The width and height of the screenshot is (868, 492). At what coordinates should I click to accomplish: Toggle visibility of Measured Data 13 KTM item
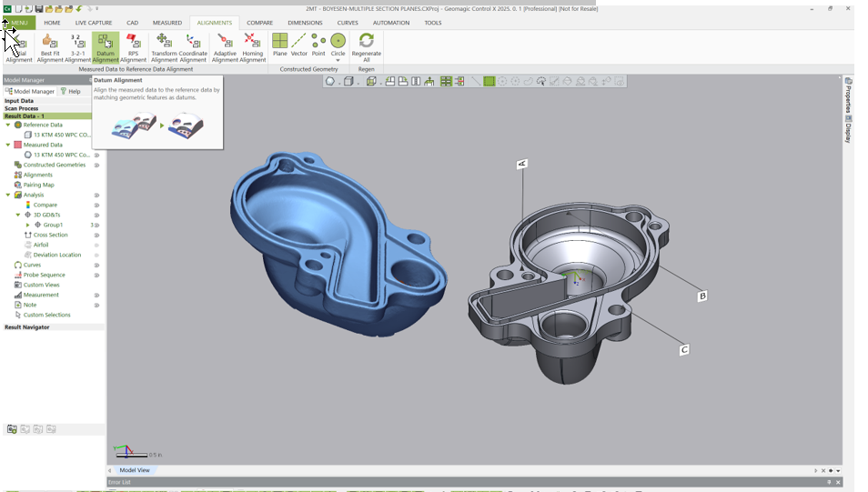(x=96, y=155)
